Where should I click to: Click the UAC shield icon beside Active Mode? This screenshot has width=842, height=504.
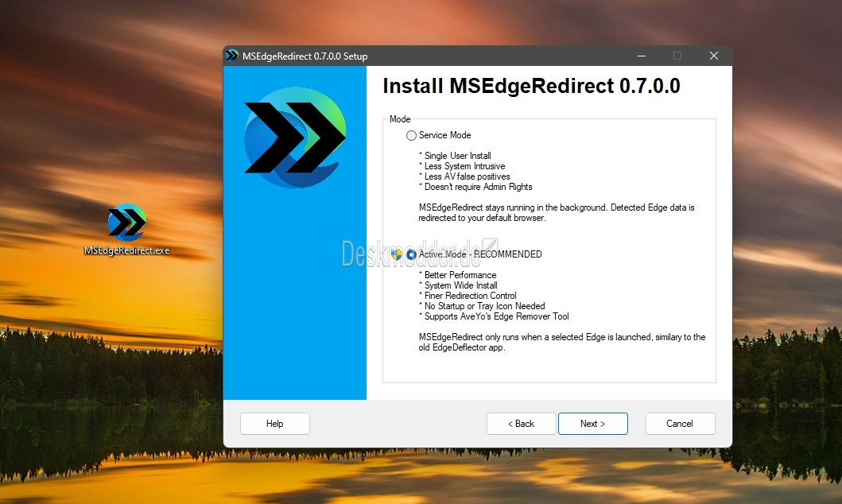click(x=396, y=254)
